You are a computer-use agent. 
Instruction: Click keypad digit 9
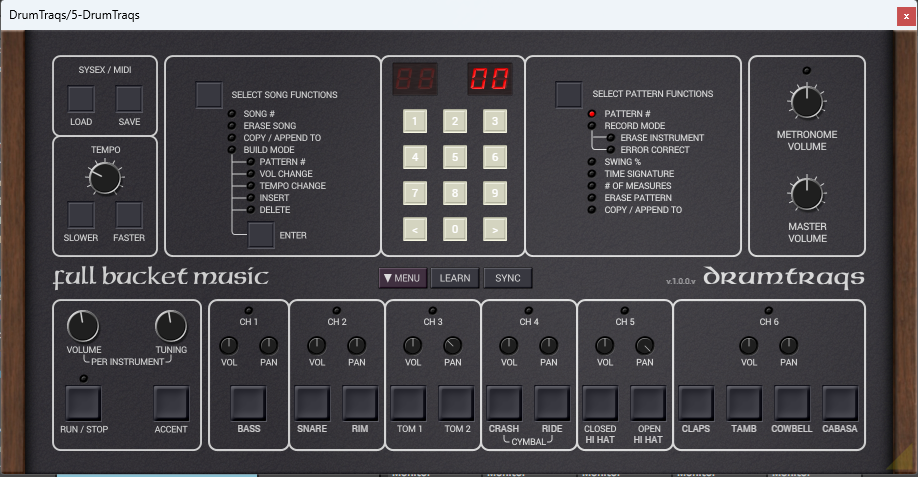[495, 193]
